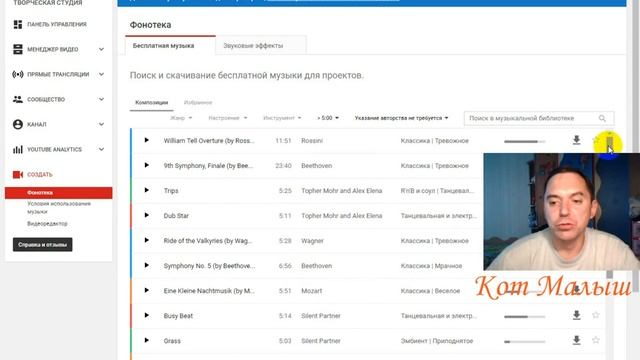Open the Инструмент filter dropdown
The height and width of the screenshot is (360, 640).
pos(282,118)
